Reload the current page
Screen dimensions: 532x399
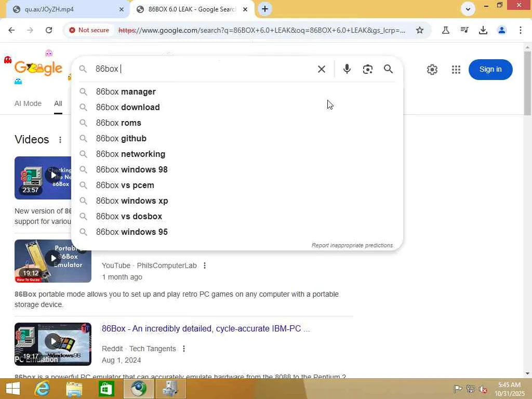[49, 30]
